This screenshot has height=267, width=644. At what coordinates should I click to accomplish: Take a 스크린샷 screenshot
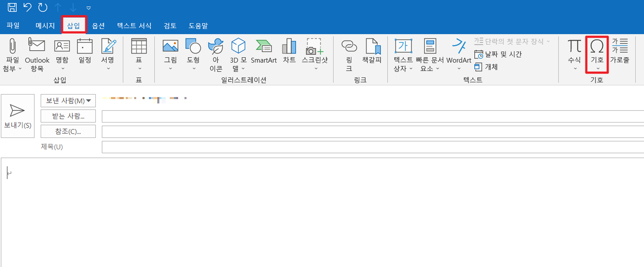[315, 54]
